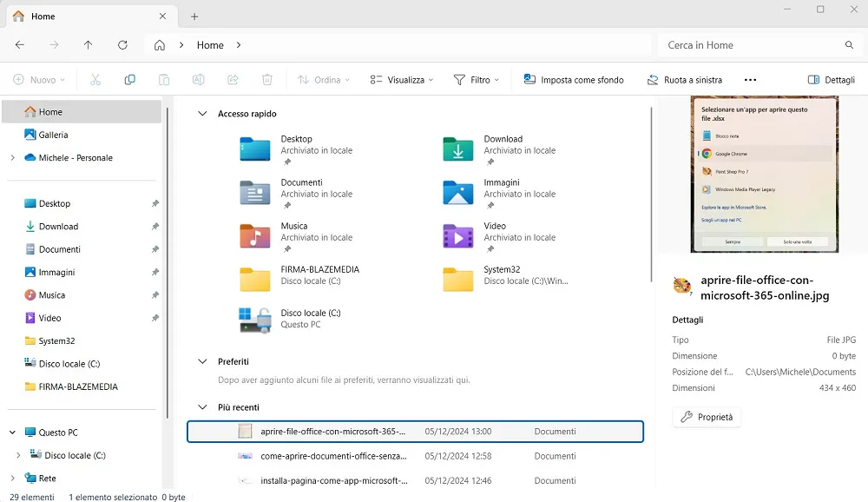Switch to the Home tab
The width and height of the screenshot is (868, 502).
click(x=43, y=16)
